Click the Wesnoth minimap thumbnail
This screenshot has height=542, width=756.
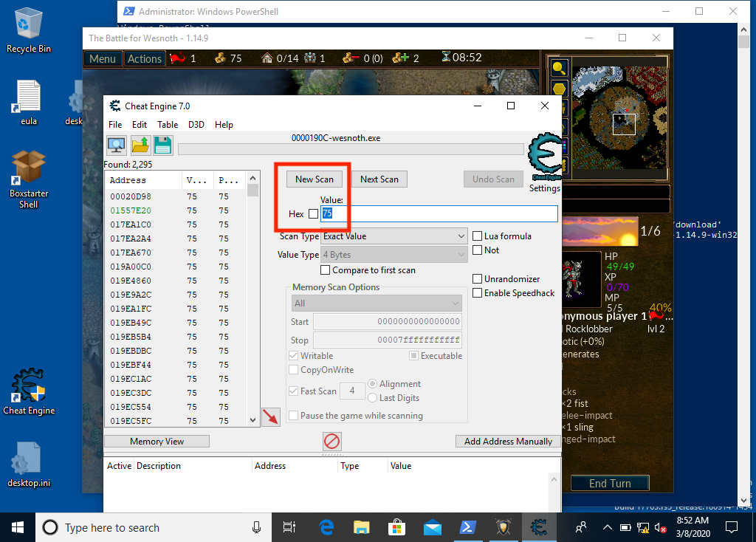click(619, 117)
